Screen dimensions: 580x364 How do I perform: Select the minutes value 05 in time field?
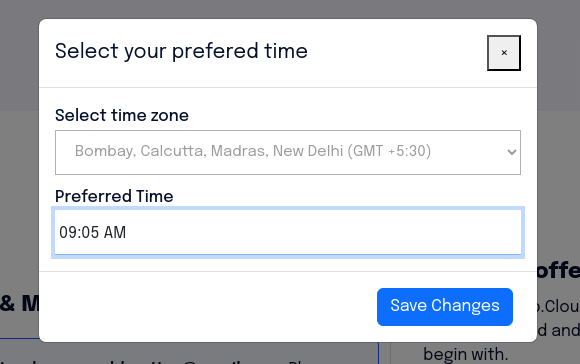pos(90,232)
